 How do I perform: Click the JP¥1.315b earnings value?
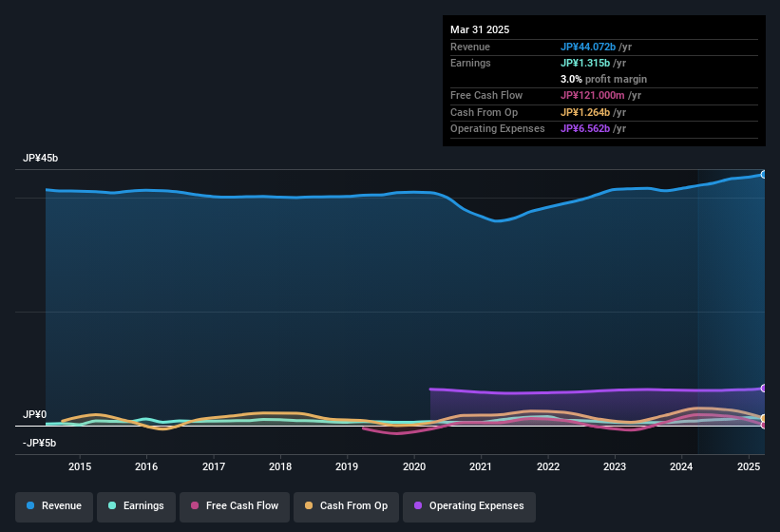pos(585,63)
